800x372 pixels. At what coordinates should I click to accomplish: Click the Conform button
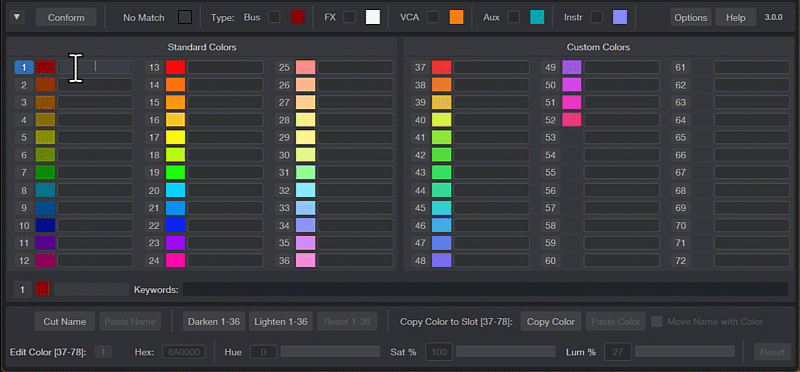click(x=66, y=17)
